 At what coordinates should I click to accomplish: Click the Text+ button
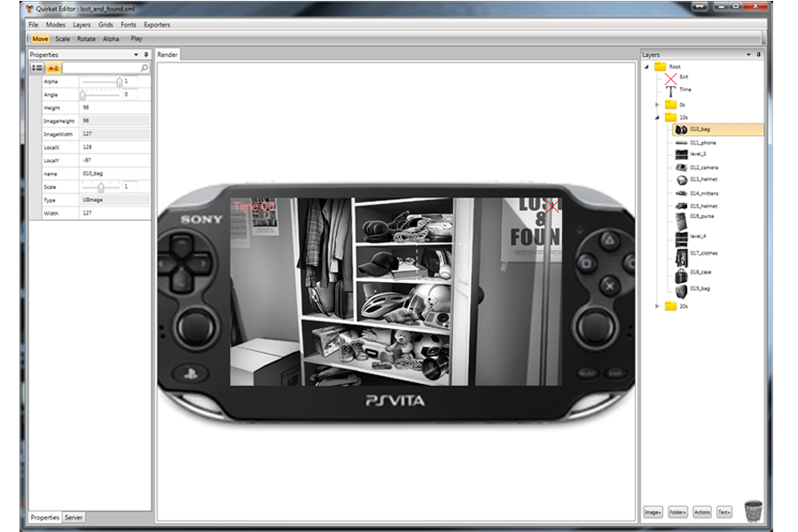724,512
